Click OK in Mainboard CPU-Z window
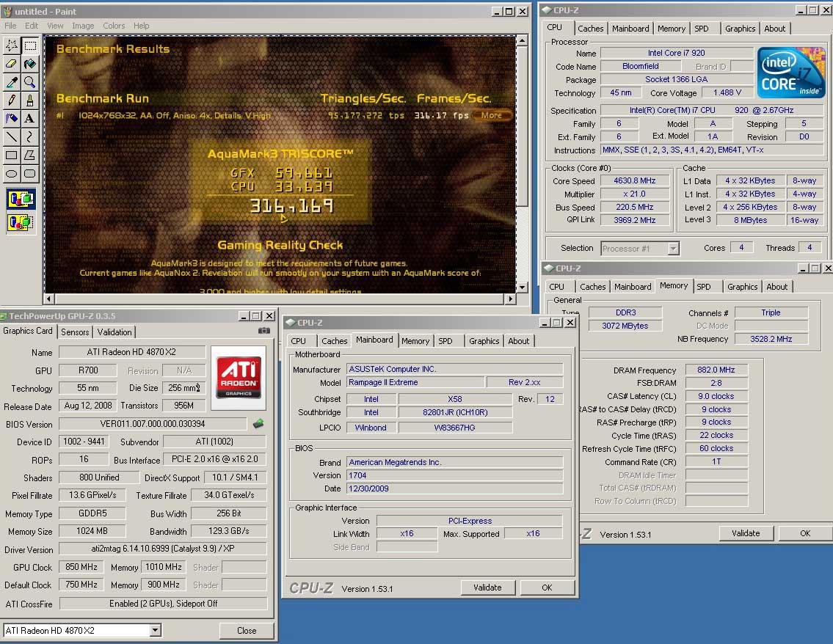This screenshot has width=833, height=644. point(547,588)
